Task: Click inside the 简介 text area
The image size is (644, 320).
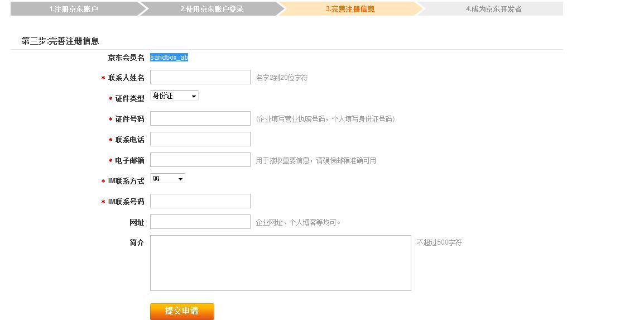Action: coord(281,263)
